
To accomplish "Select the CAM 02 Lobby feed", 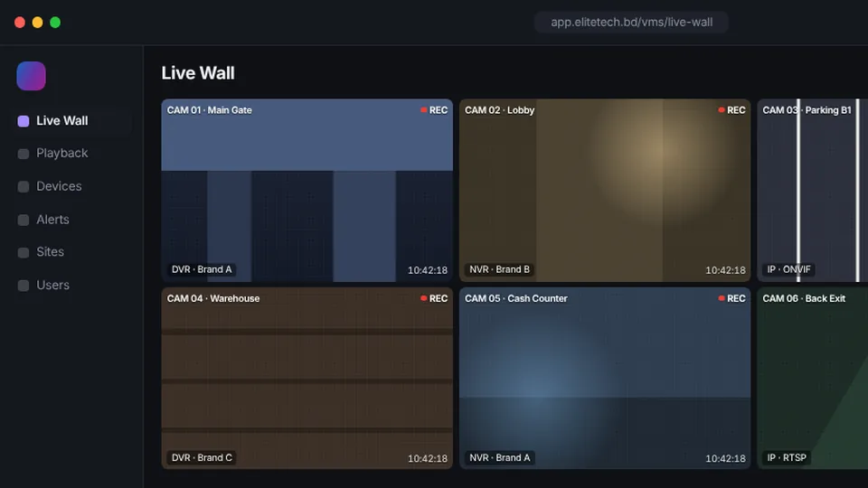I will [x=605, y=191].
